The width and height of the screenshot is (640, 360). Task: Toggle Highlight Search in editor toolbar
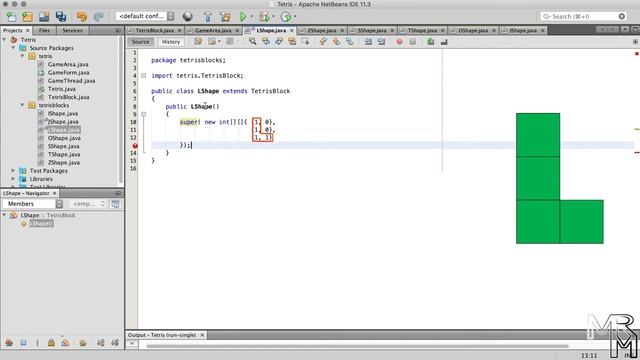[292, 42]
